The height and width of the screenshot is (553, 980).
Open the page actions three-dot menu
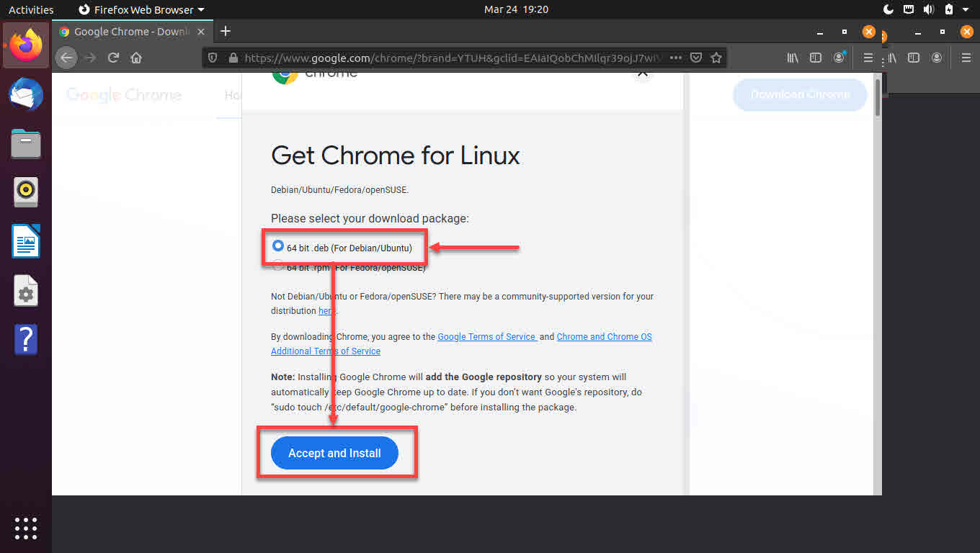pyautogui.click(x=676, y=58)
